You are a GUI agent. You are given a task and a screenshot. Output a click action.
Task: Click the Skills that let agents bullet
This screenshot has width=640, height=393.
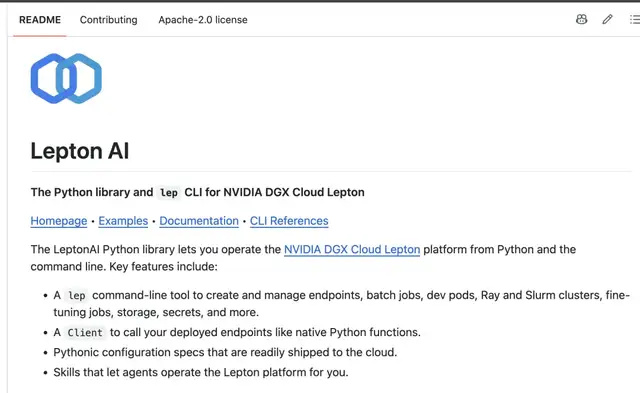tap(201, 372)
